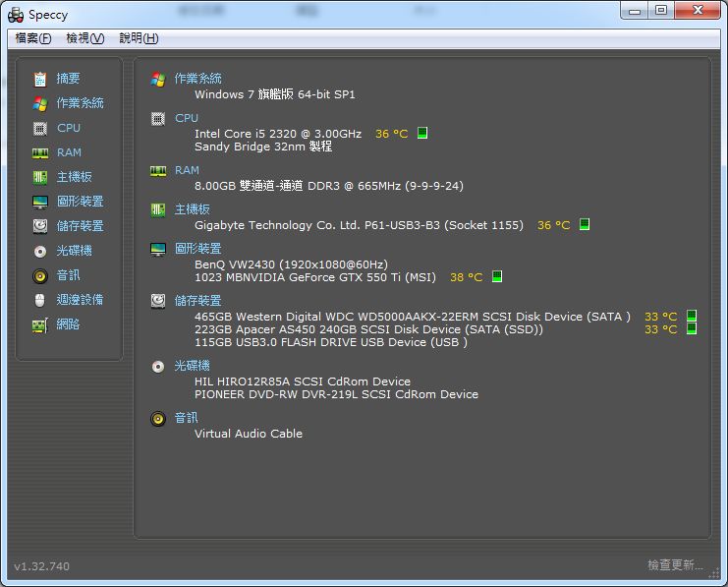The image size is (728, 587).
Task: Select the Windows flag icon in sidebar
Action: tap(40, 103)
